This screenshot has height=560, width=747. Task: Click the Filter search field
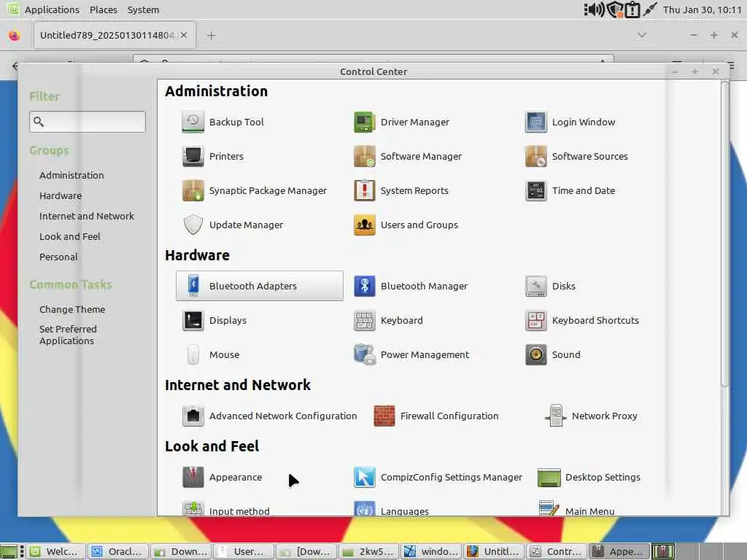pos(88,122)
